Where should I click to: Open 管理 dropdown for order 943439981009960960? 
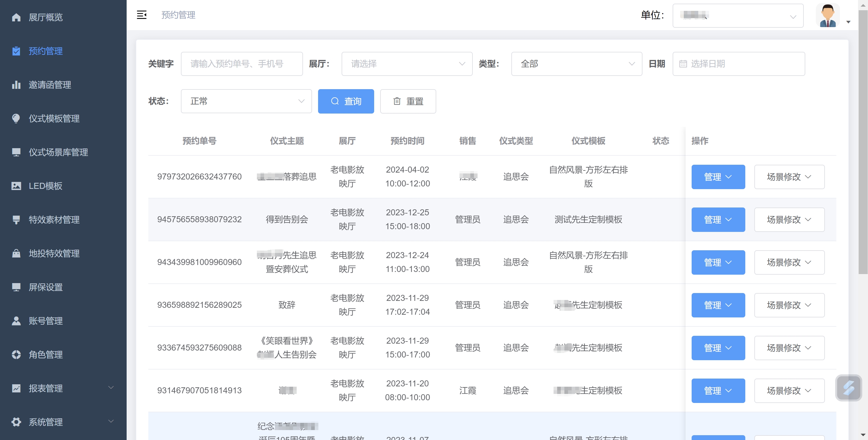(718, 262)
